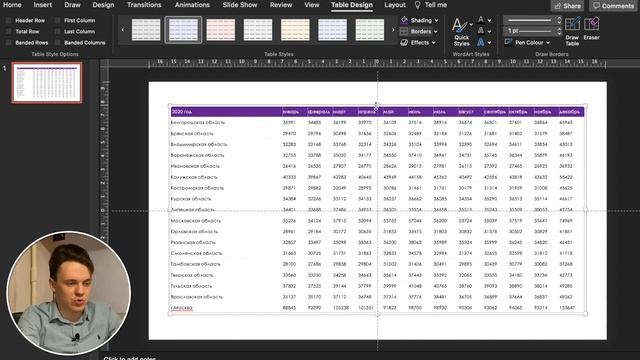Expand the Text Outline dropdown arrow
The height and width of the screenshot is (360, 640).
click(489, 31)
